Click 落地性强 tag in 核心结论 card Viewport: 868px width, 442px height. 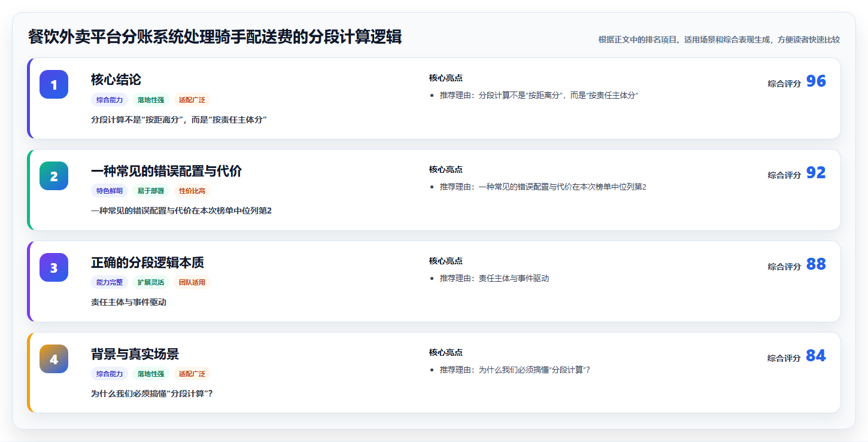tap(151, 100)
